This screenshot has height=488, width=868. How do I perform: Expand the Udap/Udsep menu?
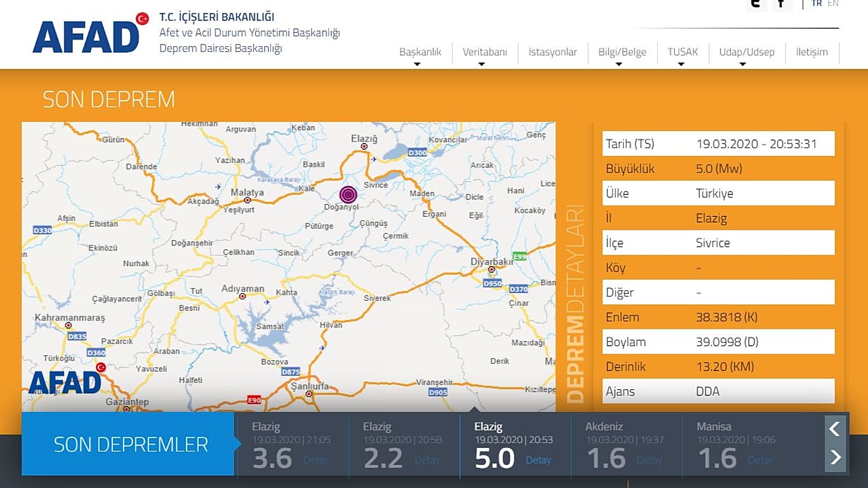[x=747, y=53]
